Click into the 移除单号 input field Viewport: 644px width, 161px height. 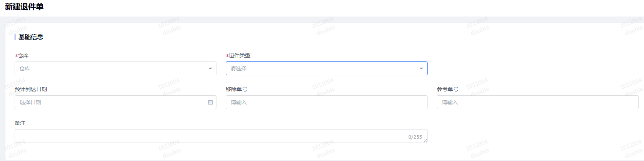point(326,102)
